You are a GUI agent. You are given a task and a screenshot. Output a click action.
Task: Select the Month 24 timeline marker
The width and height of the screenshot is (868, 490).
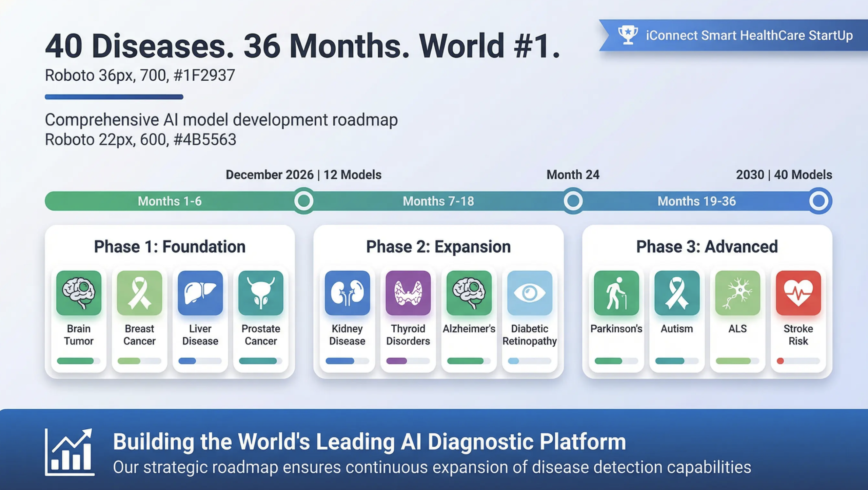573,201
